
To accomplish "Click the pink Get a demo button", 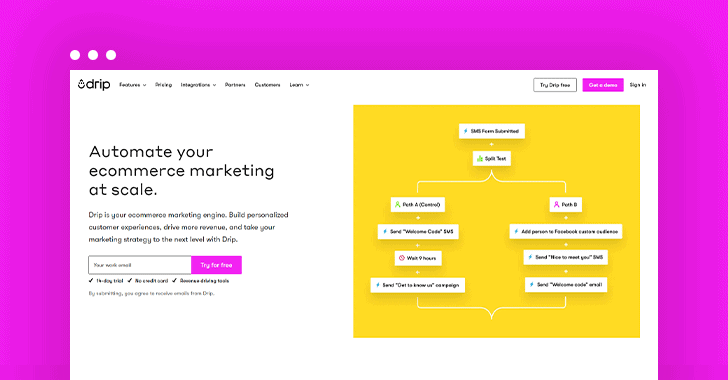I will 603,85.
